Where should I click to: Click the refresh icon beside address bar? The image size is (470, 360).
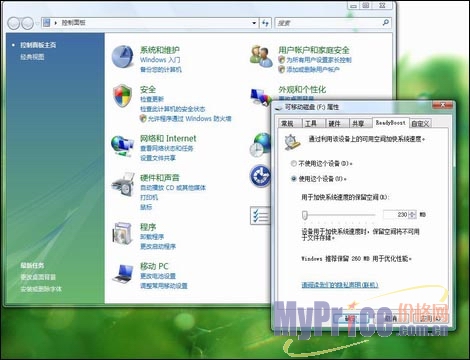[x=265, y=23]
